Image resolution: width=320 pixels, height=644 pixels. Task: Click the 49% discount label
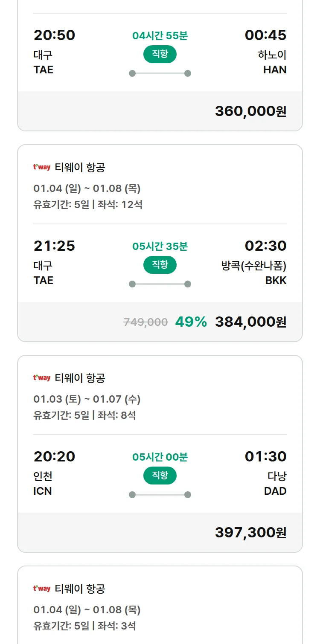point(191,322)
